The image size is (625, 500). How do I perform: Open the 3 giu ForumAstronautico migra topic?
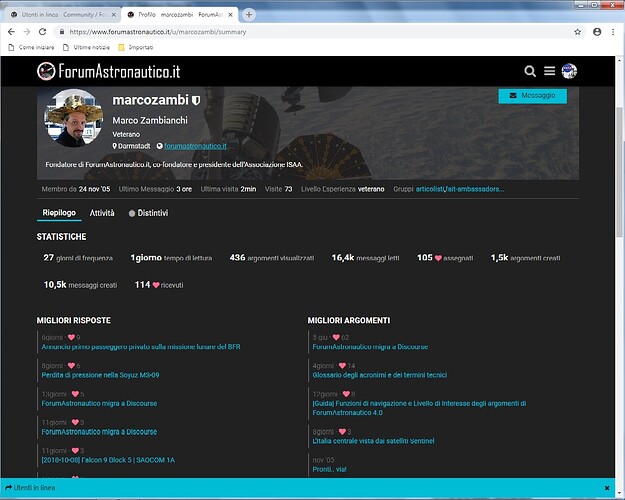coord(370,347)
